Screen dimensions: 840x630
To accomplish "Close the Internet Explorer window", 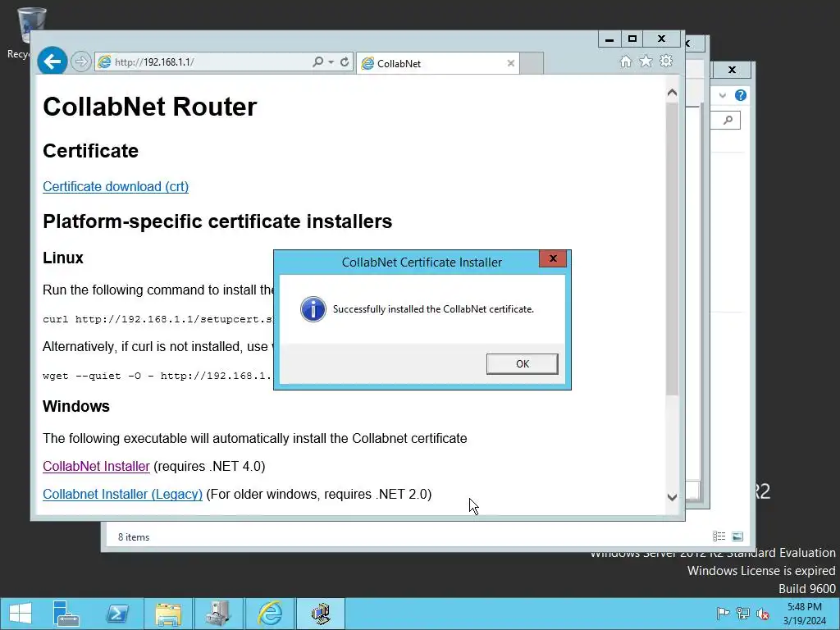I will 662,39.
